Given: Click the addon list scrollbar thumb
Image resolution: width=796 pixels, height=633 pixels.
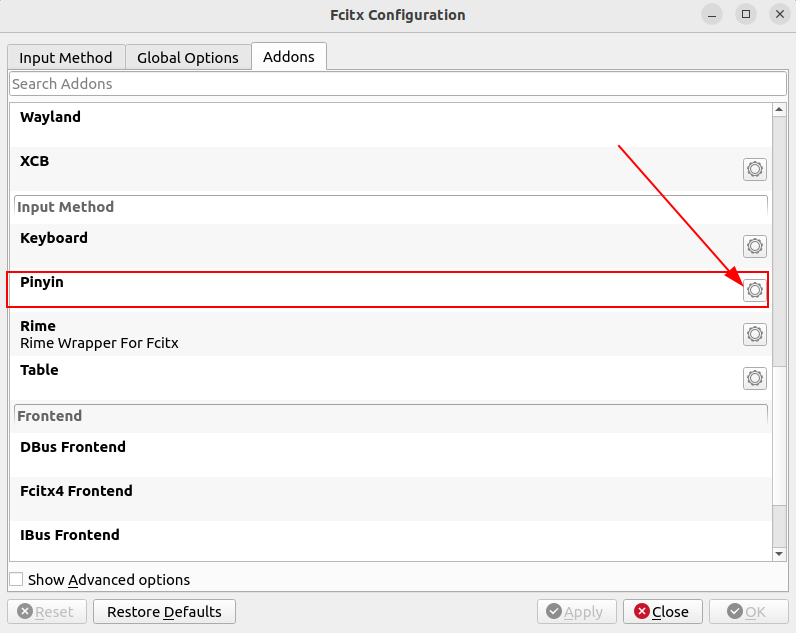Looking at the screenshot, I should [779, 241].
